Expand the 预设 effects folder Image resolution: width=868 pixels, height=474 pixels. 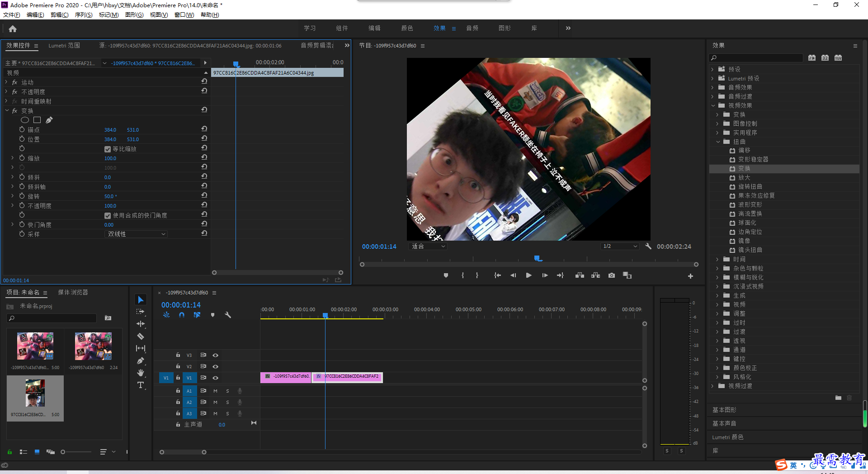(x=712, y=69)
